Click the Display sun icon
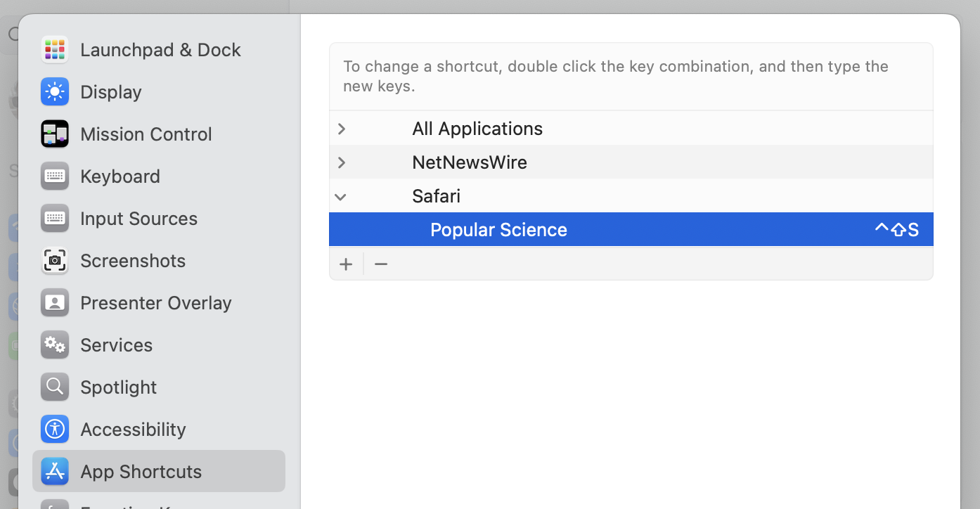The image size is (980, 509). (55, 92)
